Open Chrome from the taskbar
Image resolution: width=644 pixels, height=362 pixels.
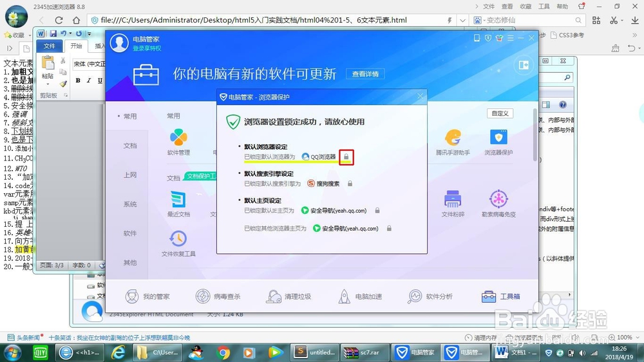(224, 352)
